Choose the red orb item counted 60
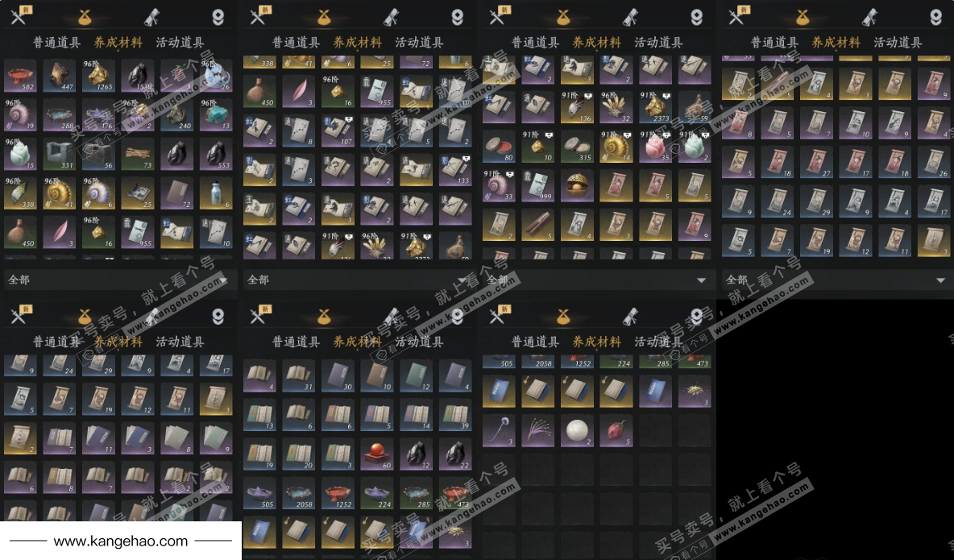This screenshot has width=954, height=560. (376, 454)
